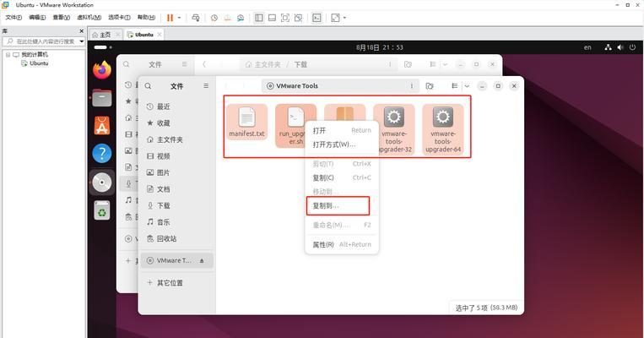The image size is (644, 338).
Task: Toggle the library sidebar view icon
Action: tap(259, 18)
